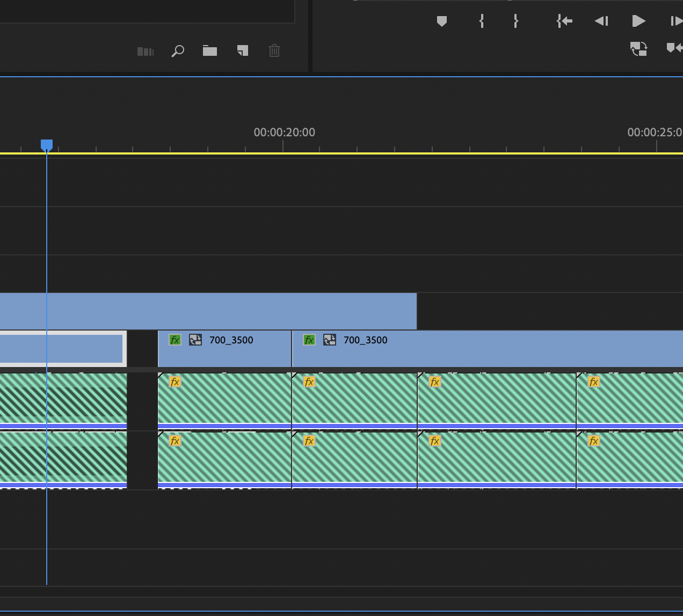Click the ruler at timecode 00:00:20:00
683x616 pixels.
pos(284,146)
